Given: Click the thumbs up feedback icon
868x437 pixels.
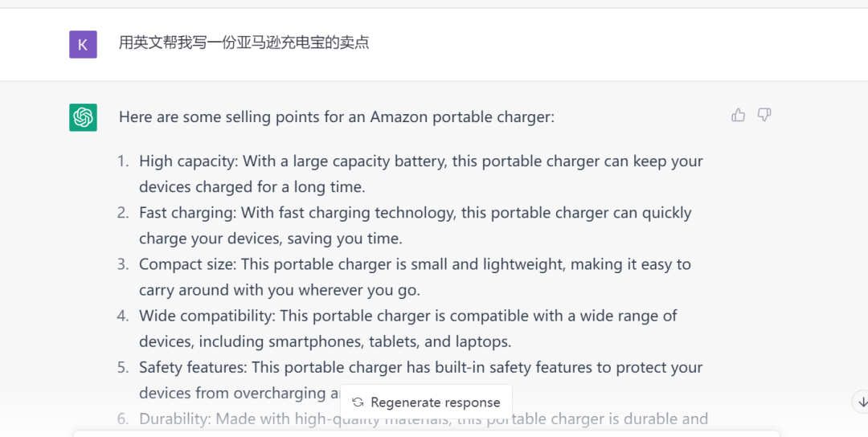Looking at the screenshot, I should pyautogui.click(x=738, y=115).
